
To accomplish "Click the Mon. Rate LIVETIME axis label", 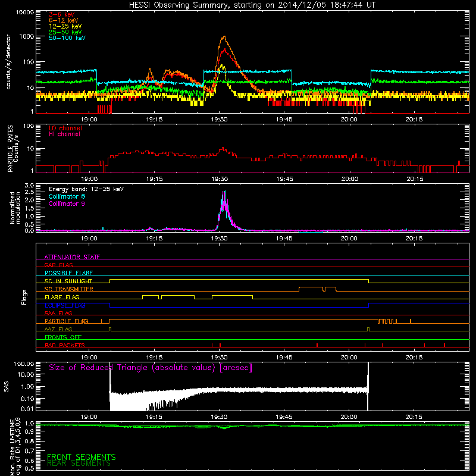I will pos(15,447).
